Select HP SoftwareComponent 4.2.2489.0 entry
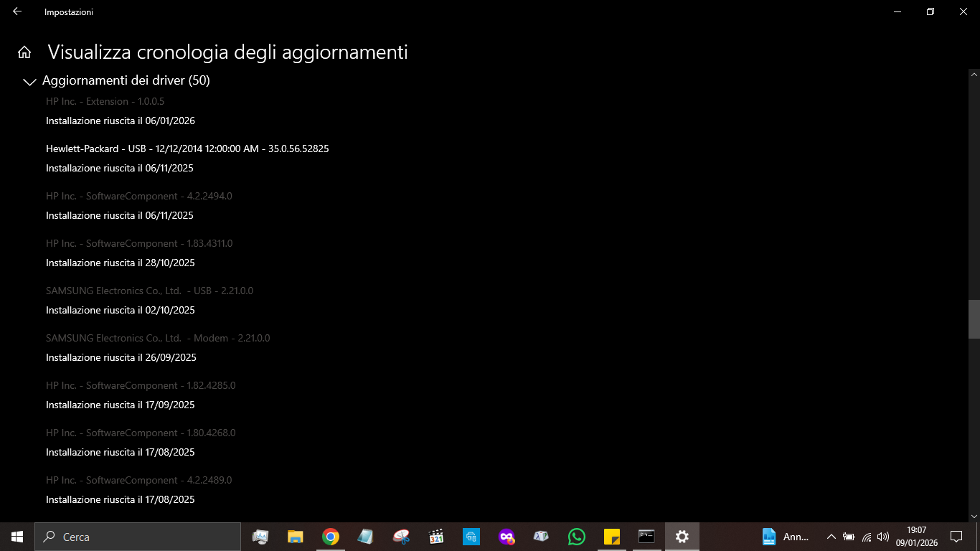Viewport: 980px width, 551px height. tap(139, 480)
